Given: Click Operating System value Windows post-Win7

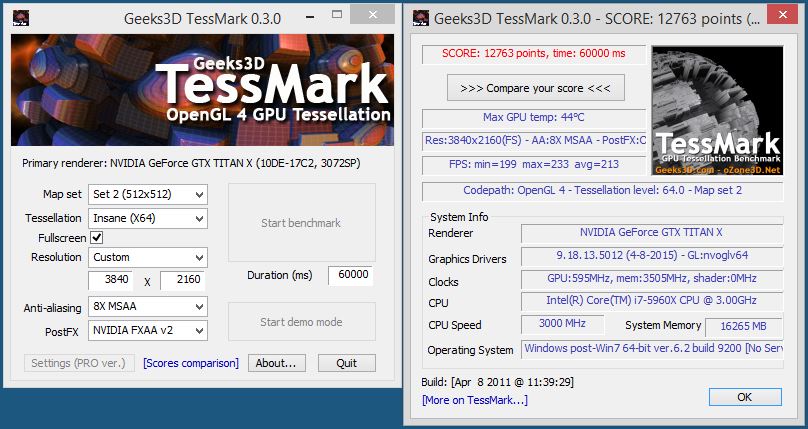Looking at the screenshot, I should tap(652, 349).
